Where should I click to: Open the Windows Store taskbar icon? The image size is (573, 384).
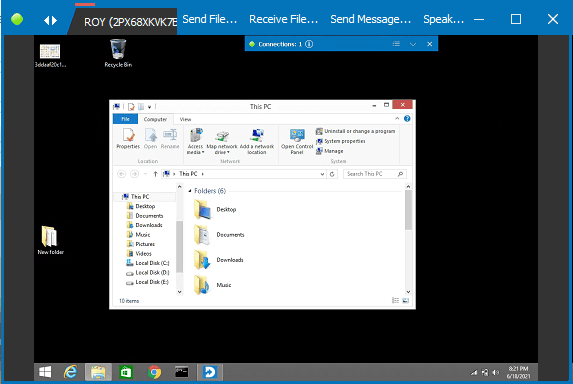(126, 372)
